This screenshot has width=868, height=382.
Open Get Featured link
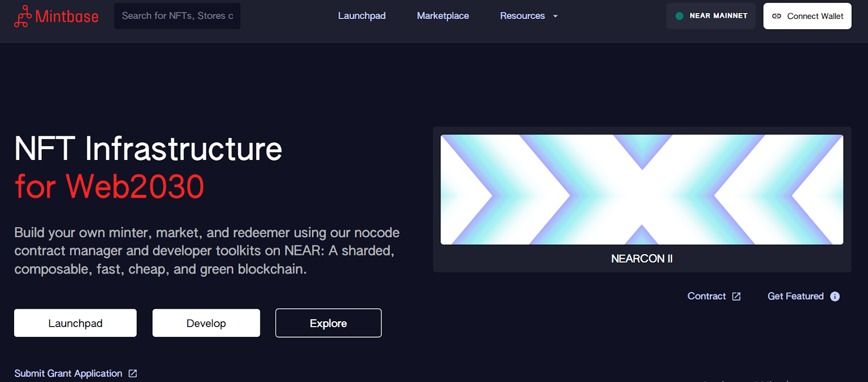pos(795,296)
